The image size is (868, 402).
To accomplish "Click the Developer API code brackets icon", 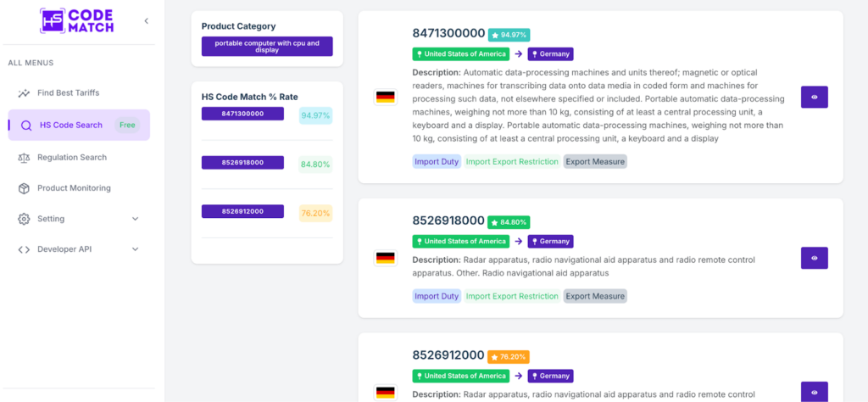I will click(24, 249).
